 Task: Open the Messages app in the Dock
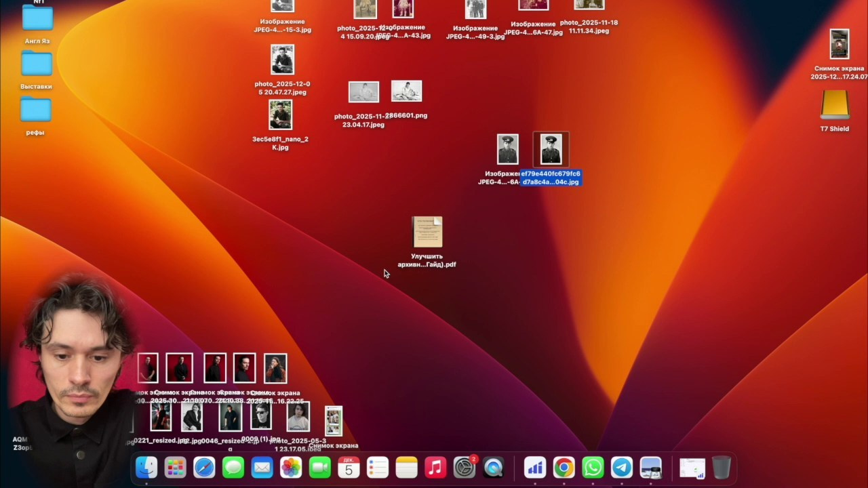point(233,468)
